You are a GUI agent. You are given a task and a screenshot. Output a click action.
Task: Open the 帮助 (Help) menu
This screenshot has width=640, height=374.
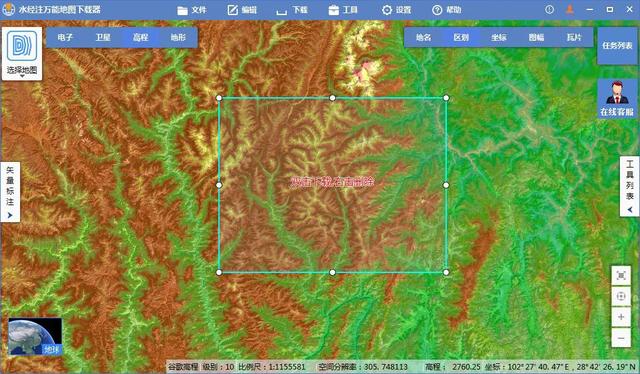tap(447, 10)
